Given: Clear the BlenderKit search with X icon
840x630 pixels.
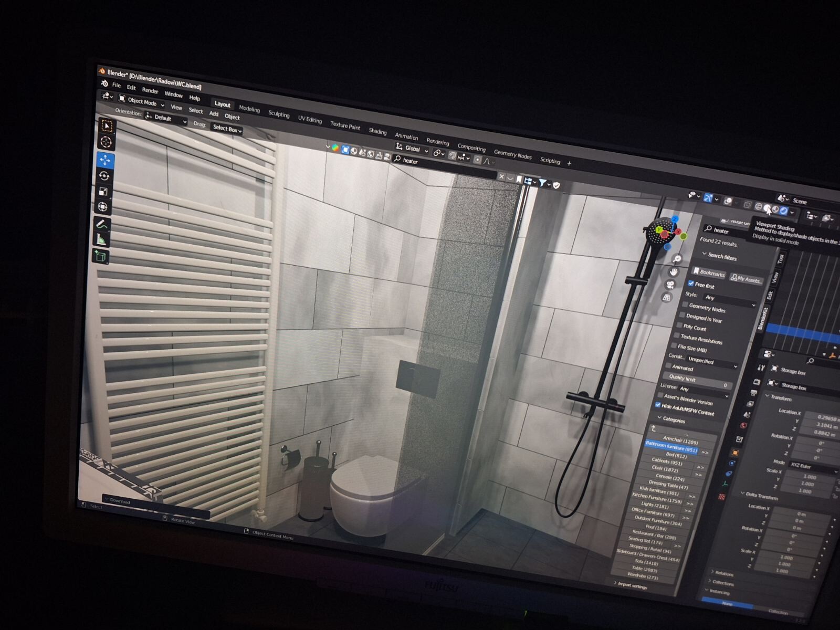Looking at the screenshot, I should point(501,176).
